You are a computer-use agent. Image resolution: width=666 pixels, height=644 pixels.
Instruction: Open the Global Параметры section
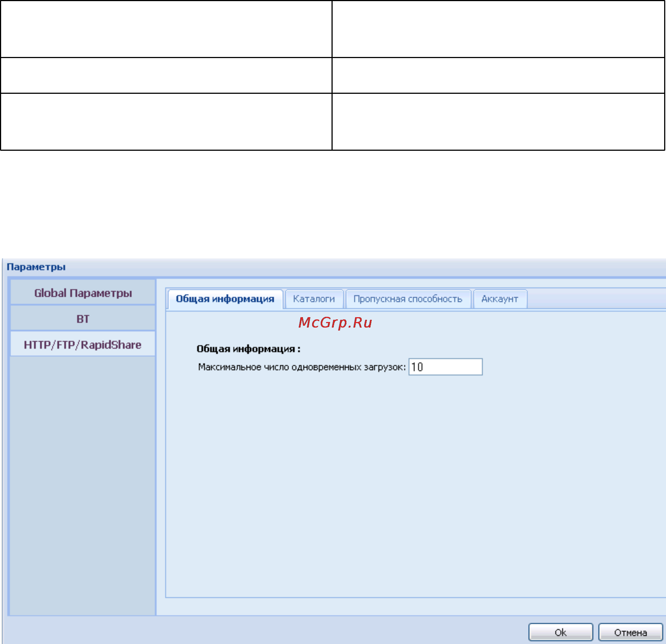[83, 293]
